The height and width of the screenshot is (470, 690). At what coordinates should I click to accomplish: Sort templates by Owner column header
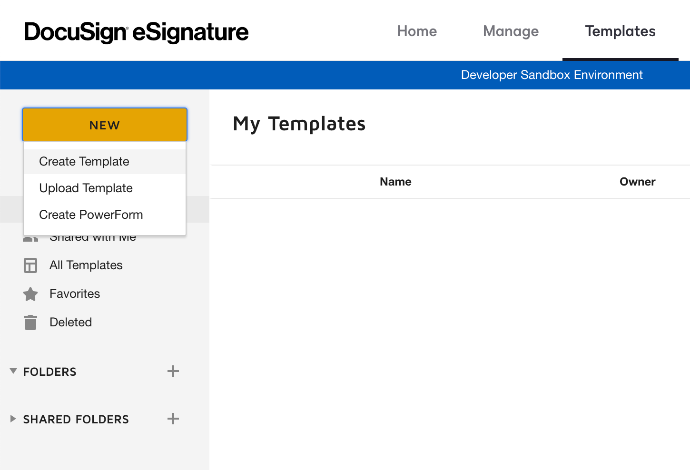click(637, 182)
